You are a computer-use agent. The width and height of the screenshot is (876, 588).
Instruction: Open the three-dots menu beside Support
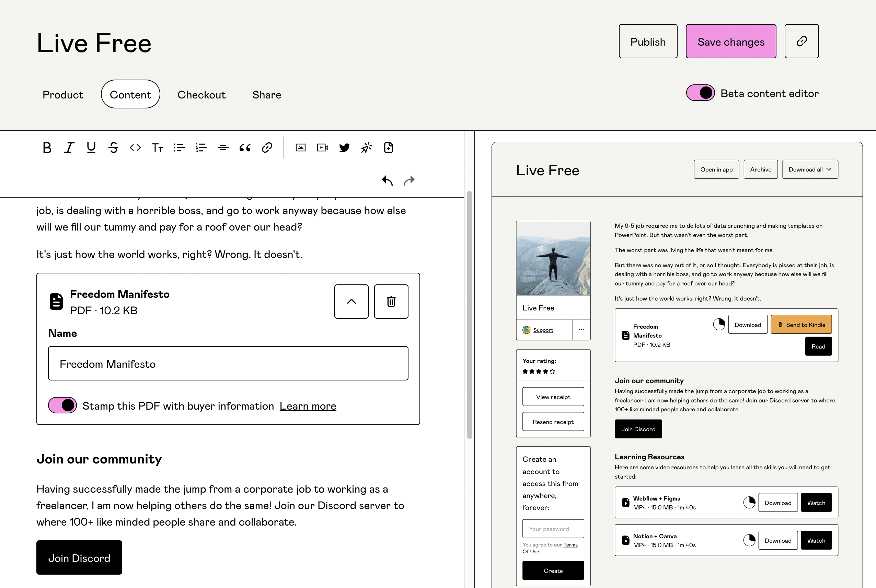[581, 330]
